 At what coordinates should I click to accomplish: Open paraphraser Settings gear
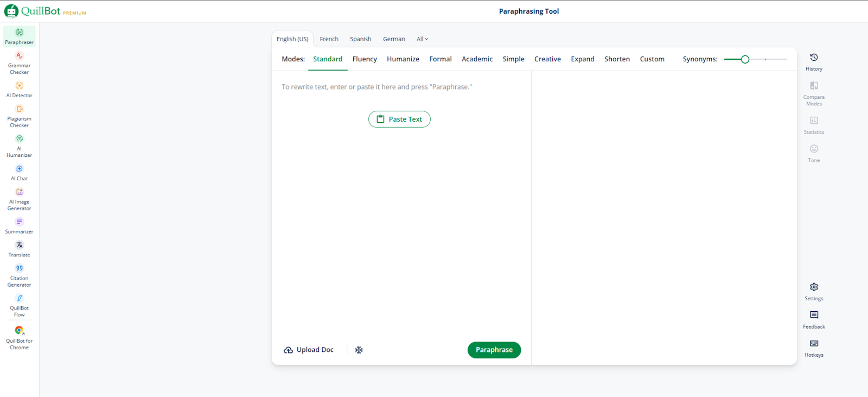[814, 291]
